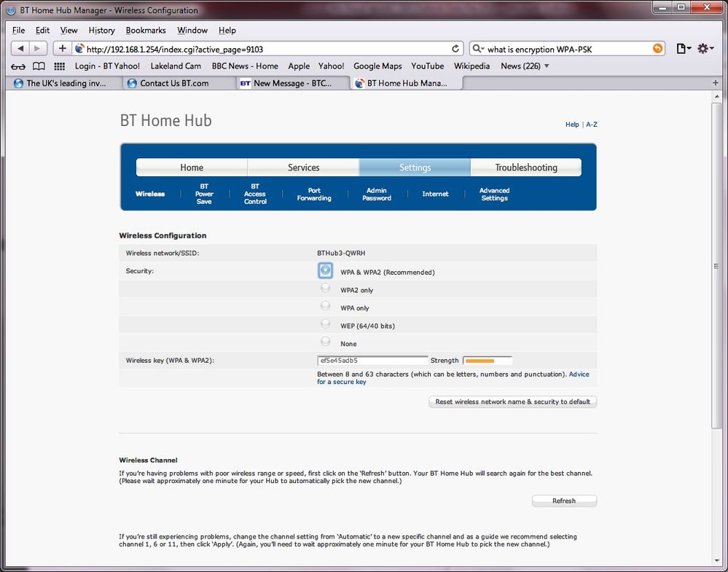
Task: Open the Reading List glasses icon
Action: coord(18,66)
